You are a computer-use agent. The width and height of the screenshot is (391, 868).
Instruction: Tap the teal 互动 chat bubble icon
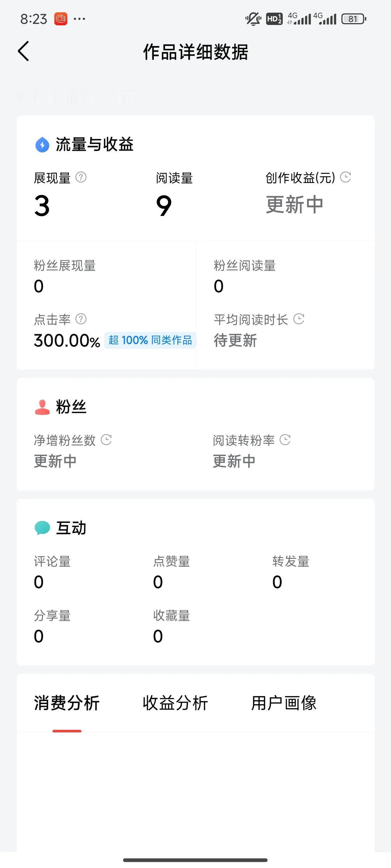coord(42,528)
